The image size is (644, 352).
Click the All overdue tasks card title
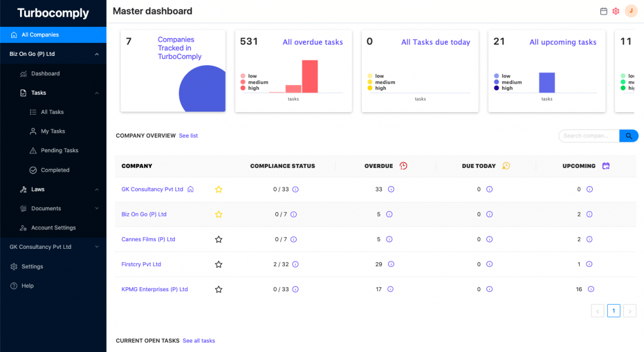pyautogui.click(x=313, y=42)
